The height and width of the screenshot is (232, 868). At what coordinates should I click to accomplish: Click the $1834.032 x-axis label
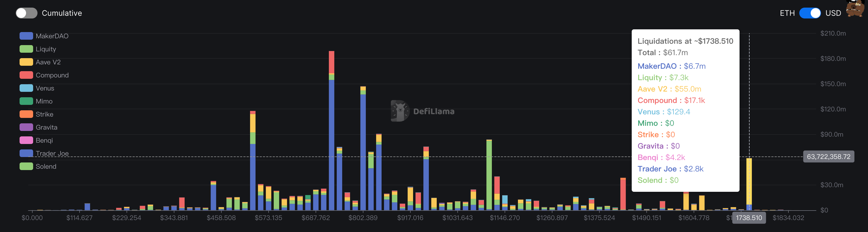(x=788, y=218)
